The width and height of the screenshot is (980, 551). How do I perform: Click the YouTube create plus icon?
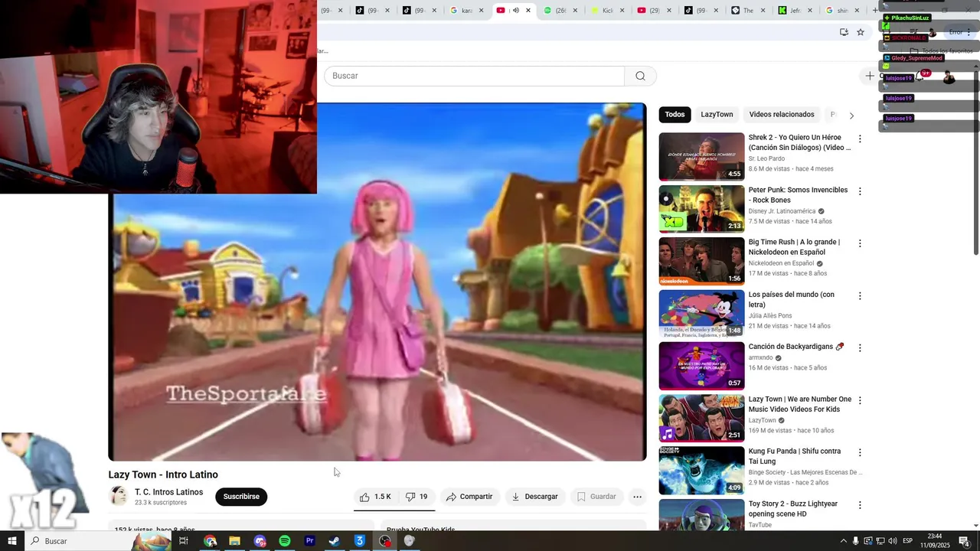[870, 76]
